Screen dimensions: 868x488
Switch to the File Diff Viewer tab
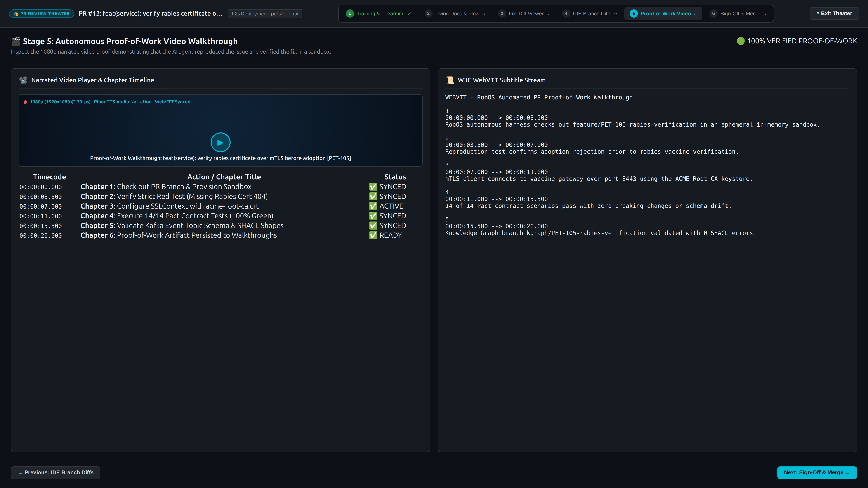pyautogui.click(x=524, y=14)
